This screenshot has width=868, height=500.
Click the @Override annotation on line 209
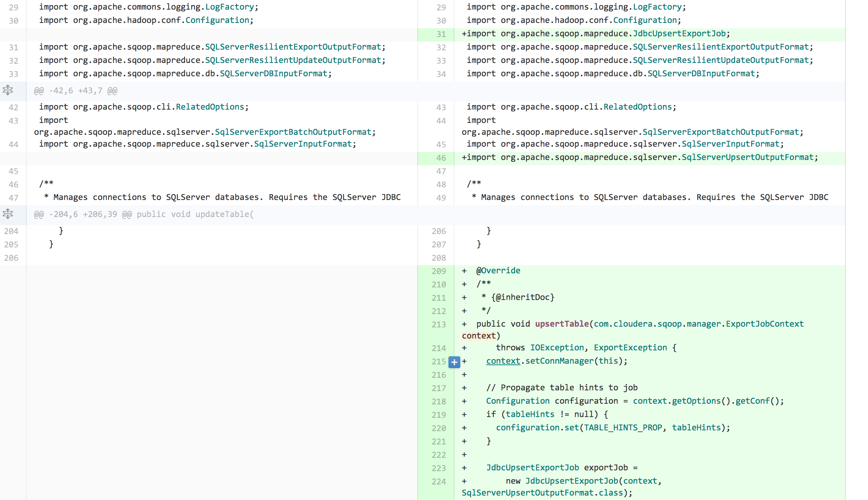(x=498, y=271)
